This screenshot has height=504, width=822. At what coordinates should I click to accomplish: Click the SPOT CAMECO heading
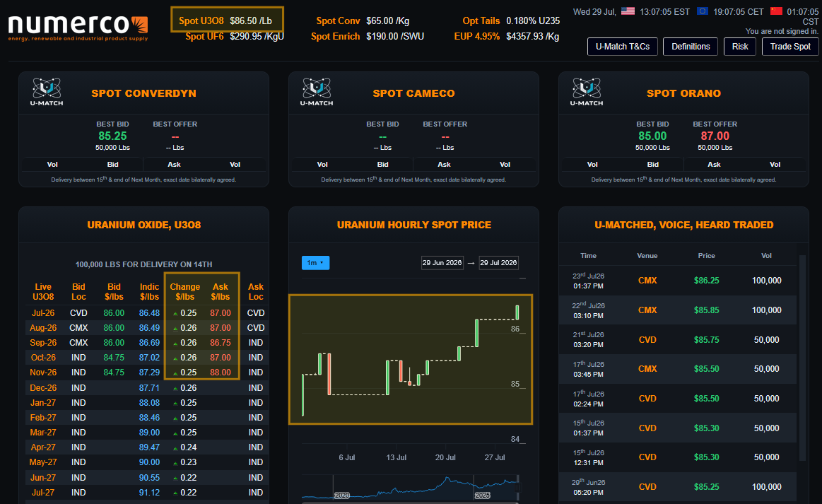413,93
